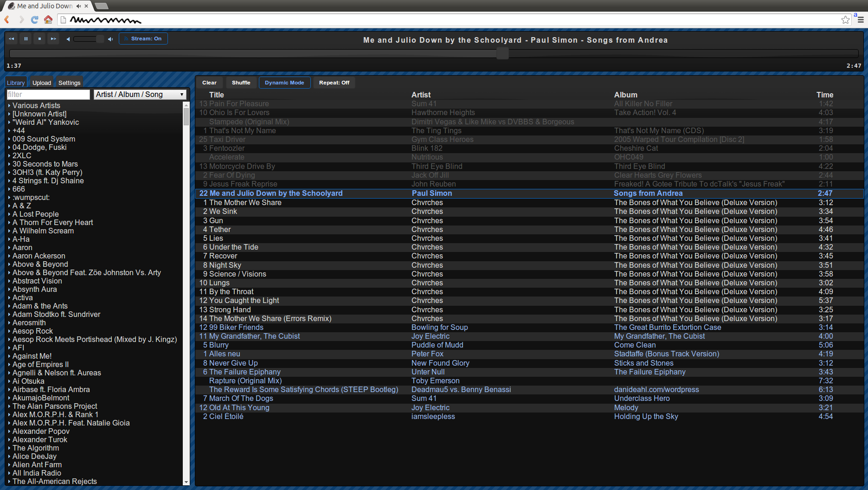Click the page icon in the address bar
Screen dimensions: 868x490
pos(64,19)
